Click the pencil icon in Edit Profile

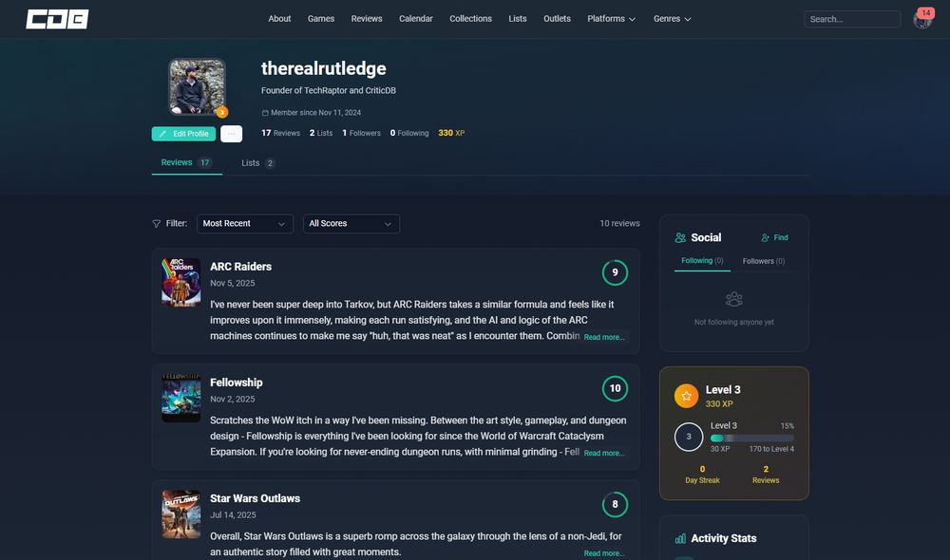click(x=162, y=134)
